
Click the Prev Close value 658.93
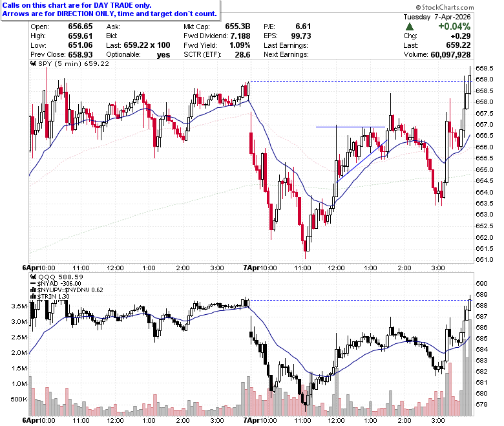(x=80, y=55)
